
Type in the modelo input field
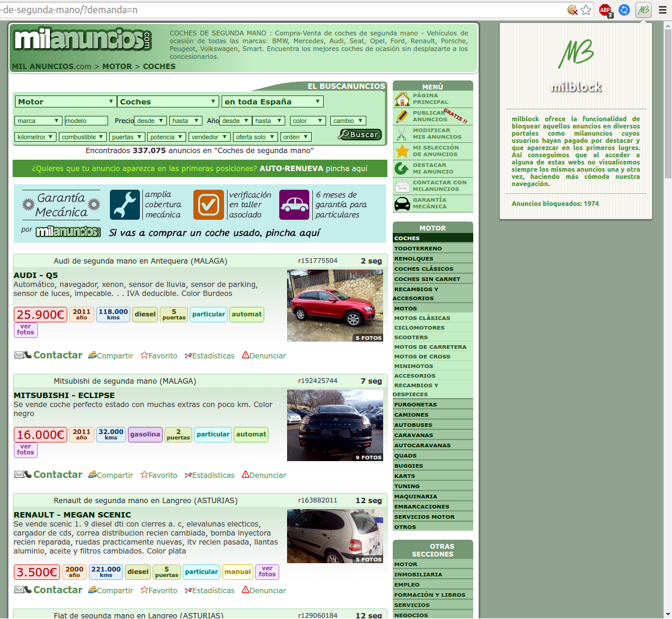pyautogui.click(x=86, y=121)
